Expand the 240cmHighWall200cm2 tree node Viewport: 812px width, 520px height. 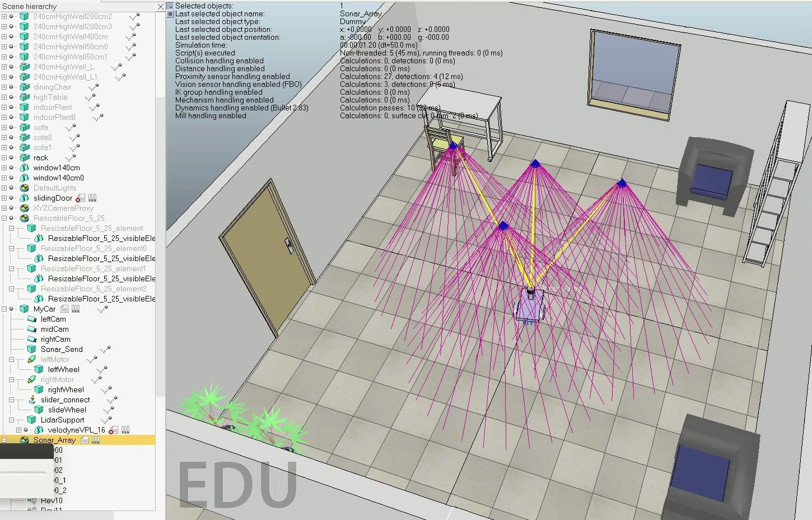click(4, 17)
